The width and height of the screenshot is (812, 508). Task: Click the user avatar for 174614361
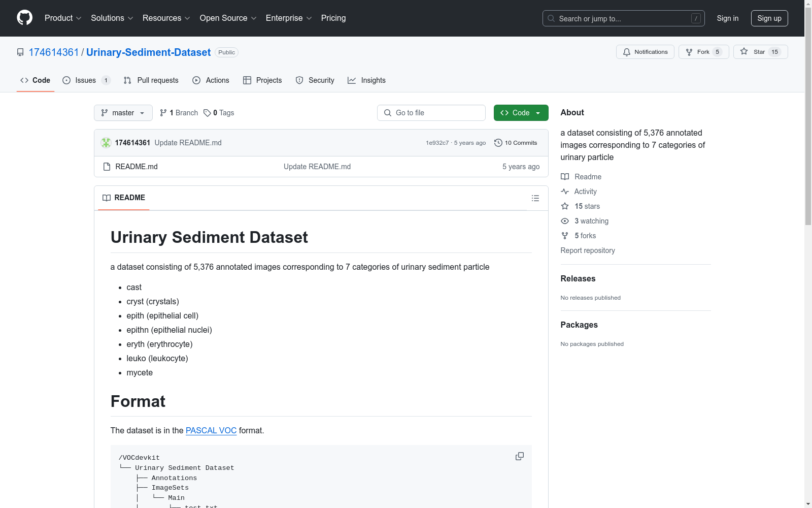tap(106, 143)
